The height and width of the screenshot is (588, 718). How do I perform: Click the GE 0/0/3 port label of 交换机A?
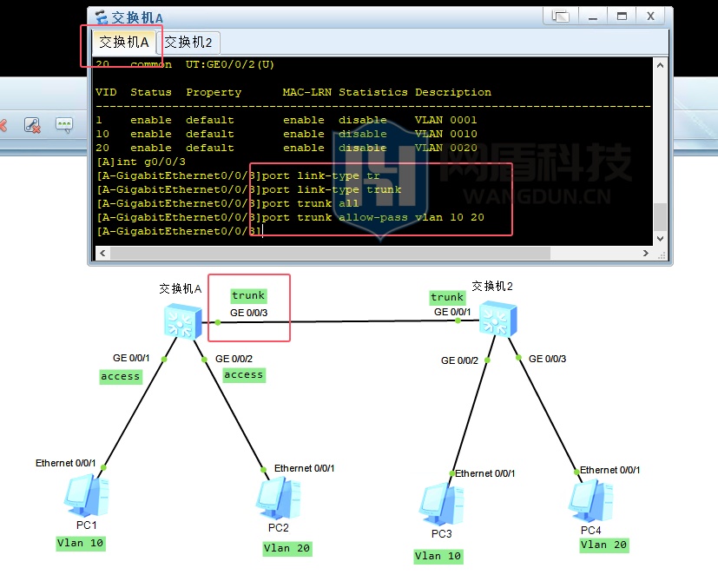[248, 313]
